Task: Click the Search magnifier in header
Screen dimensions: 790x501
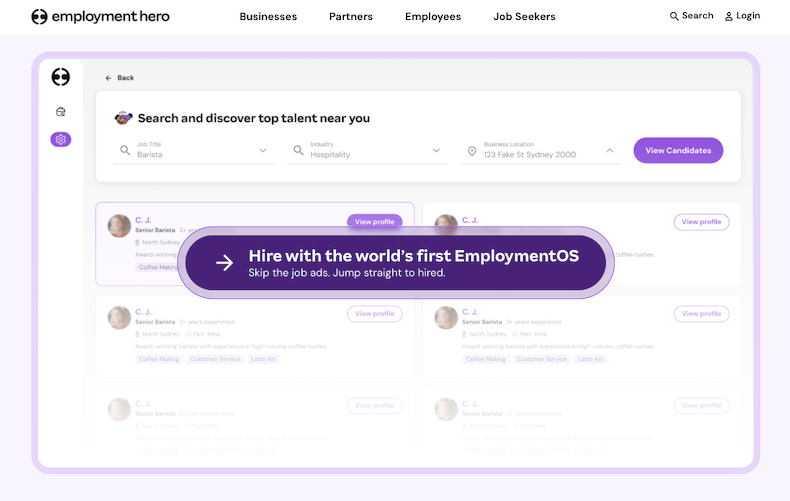Action: point(674,16)
